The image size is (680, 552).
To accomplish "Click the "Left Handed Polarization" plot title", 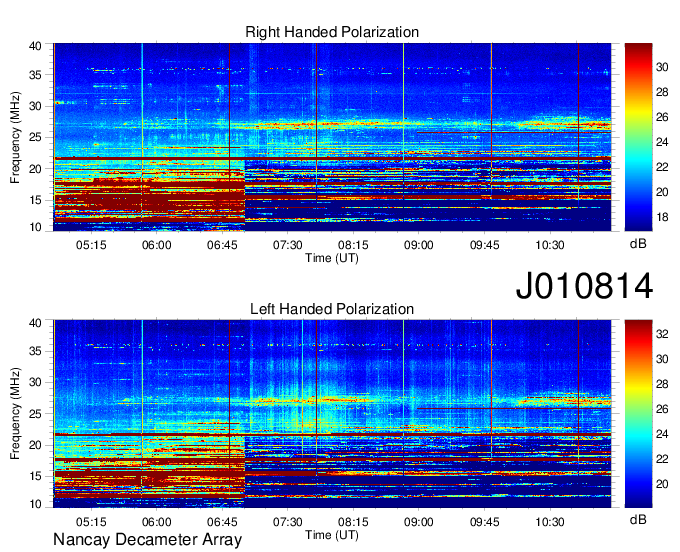I will click(x=332, y=309).
